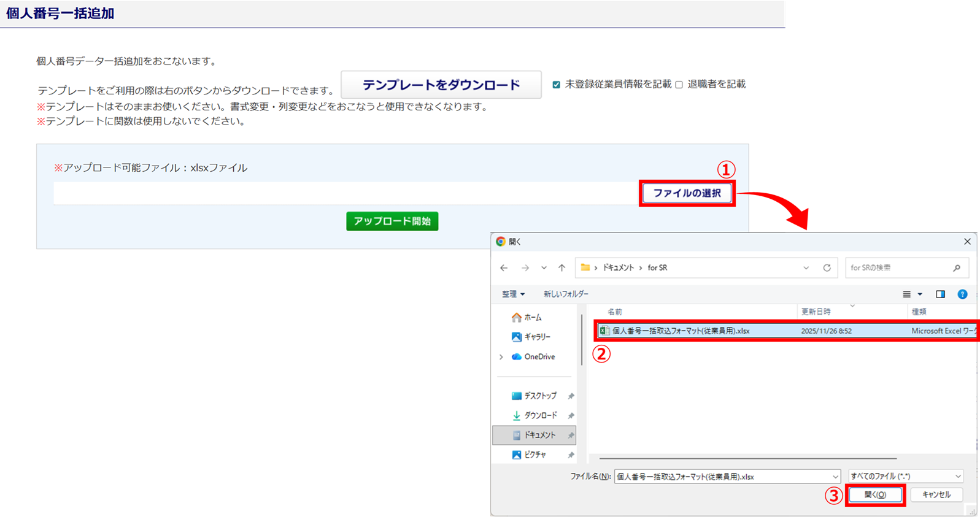Select ドキュメント in the navigation pane
The width and height of the screenshot is (980, 519).
539,435
